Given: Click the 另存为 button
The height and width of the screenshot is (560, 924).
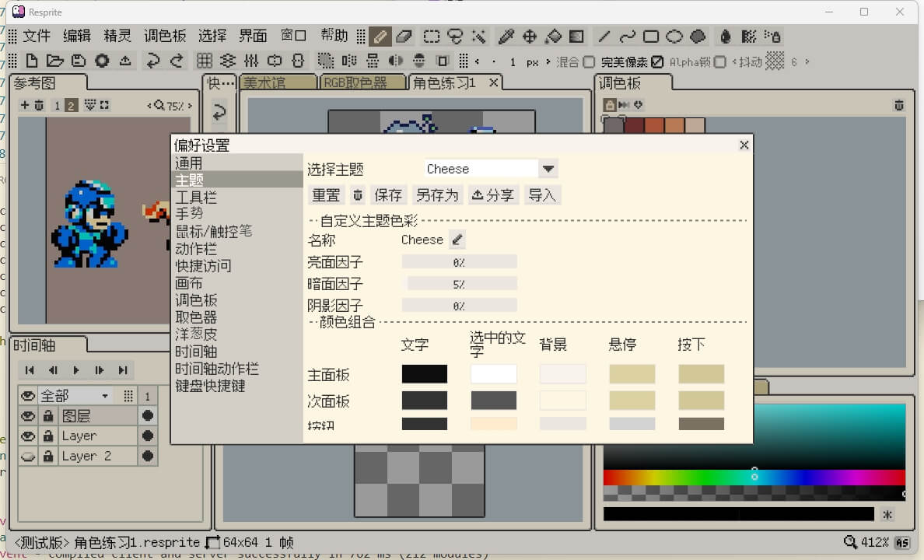Looking at the screenshot, I should pos(437,195).
